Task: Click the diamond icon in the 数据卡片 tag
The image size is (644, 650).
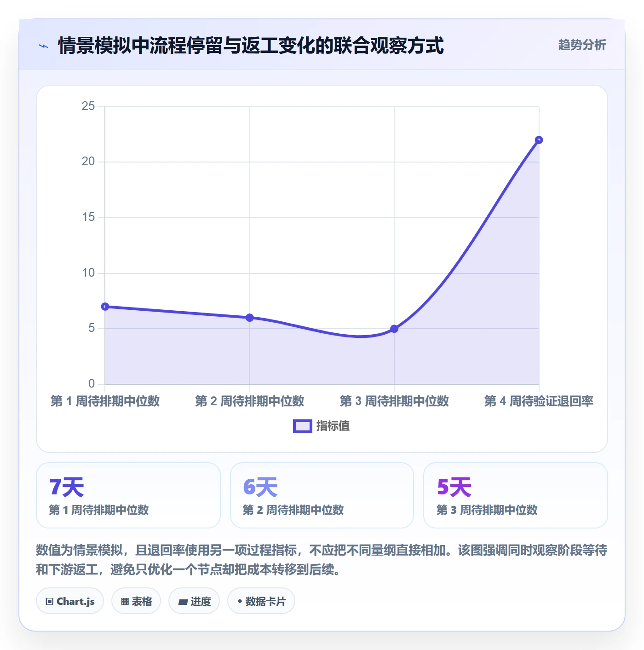Action: tap(240, 601)
